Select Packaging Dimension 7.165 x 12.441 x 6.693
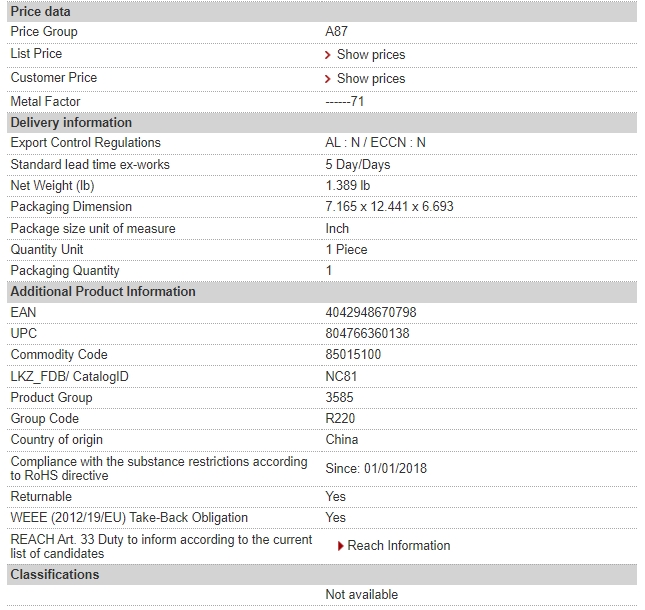Screen dimensions: 645x610 click(x=389, y=206)
